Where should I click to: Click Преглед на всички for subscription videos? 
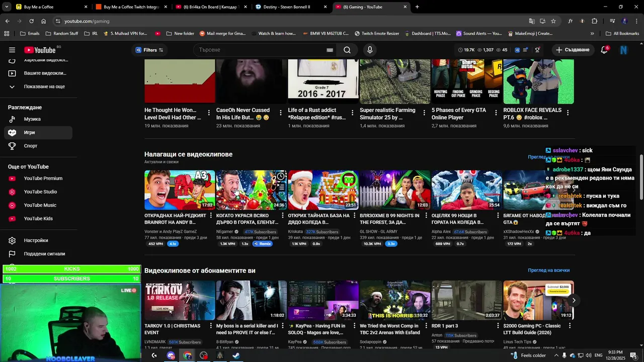coord(548,270)
